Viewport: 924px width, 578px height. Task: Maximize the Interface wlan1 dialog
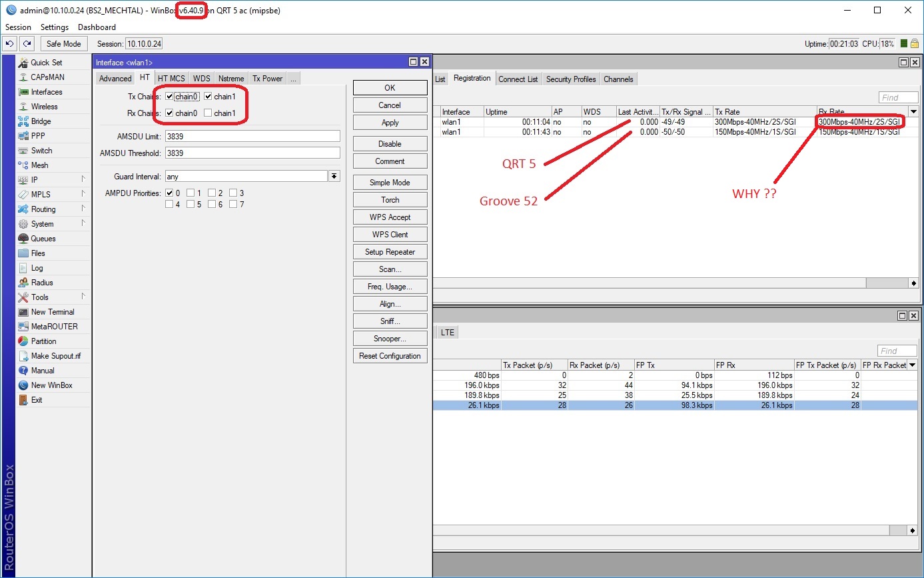click(413, 62)
